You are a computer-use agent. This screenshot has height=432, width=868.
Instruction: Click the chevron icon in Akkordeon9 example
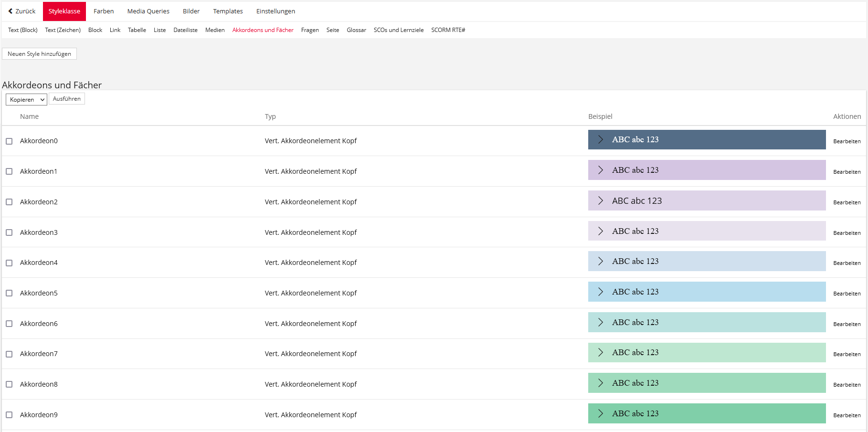pos(601,413)
